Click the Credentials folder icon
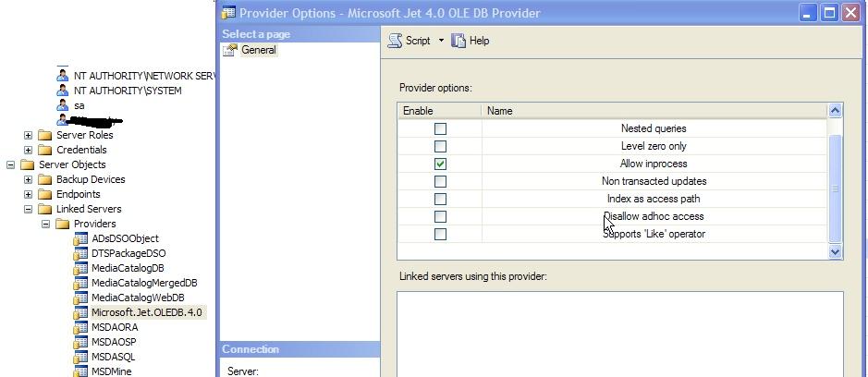 click(45, 150)
